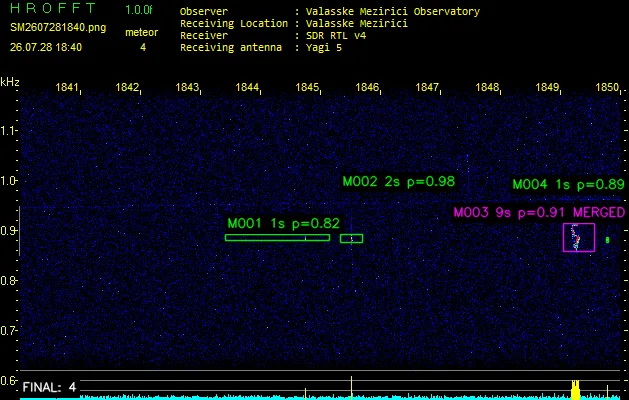Click the "FINAL: 4" count text
The width and height of the screenshot is (629, 400).
(49, 388)
